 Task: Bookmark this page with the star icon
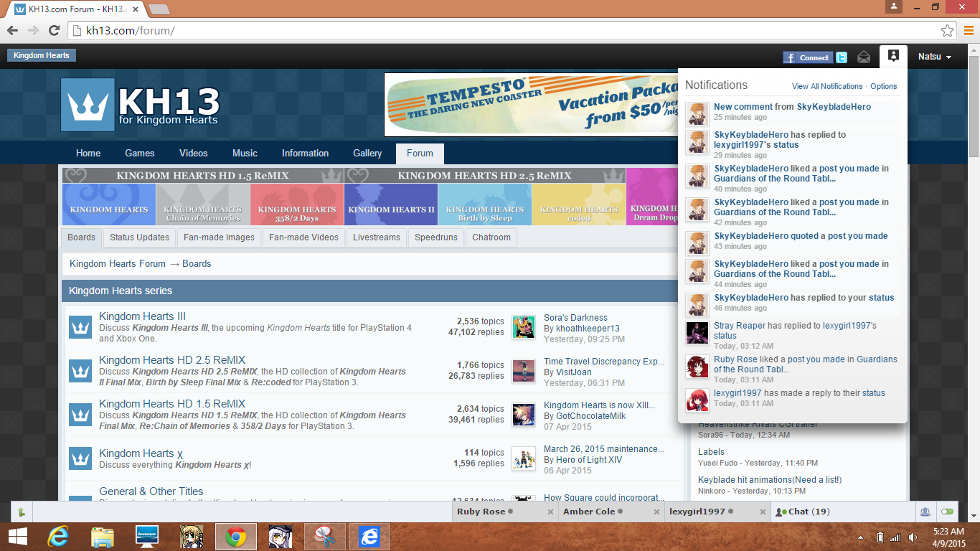(948, 31)
